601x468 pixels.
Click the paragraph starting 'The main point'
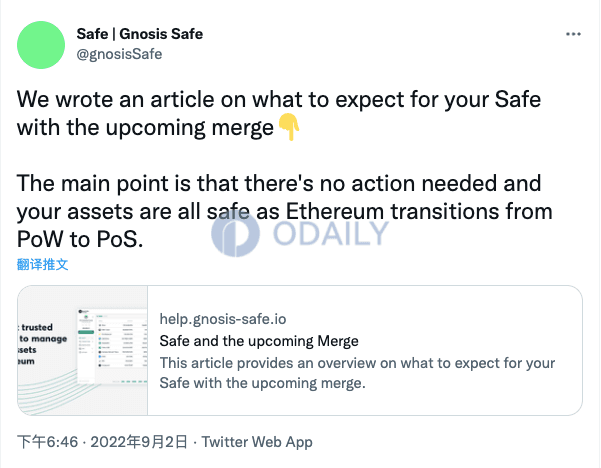284,211
